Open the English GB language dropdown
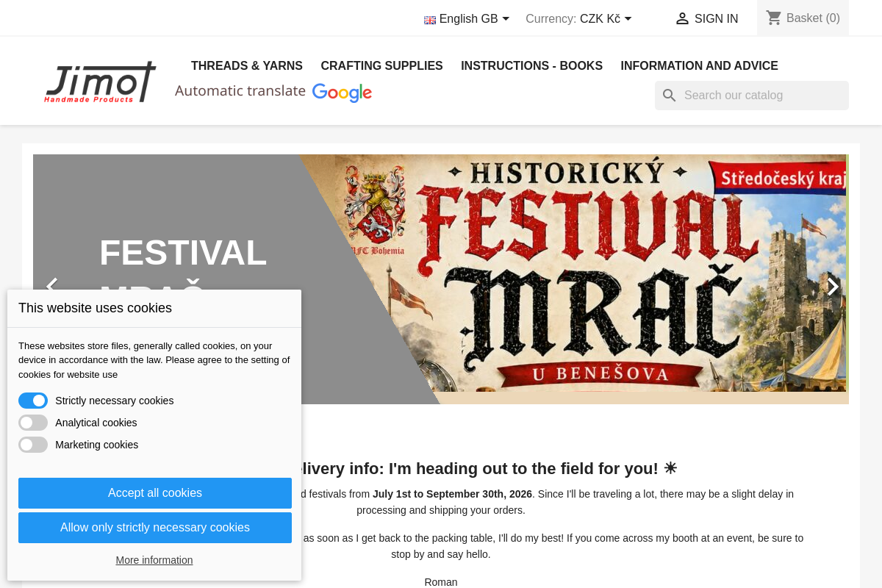Image resolution: width=882 pixels, height=588 pixels. pos(467,19)
